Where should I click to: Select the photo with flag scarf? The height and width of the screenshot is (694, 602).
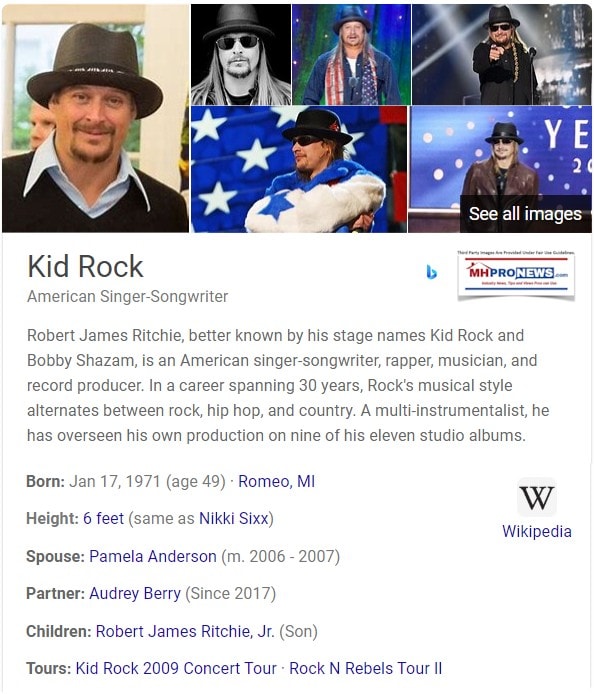click(x=351, y=55)
